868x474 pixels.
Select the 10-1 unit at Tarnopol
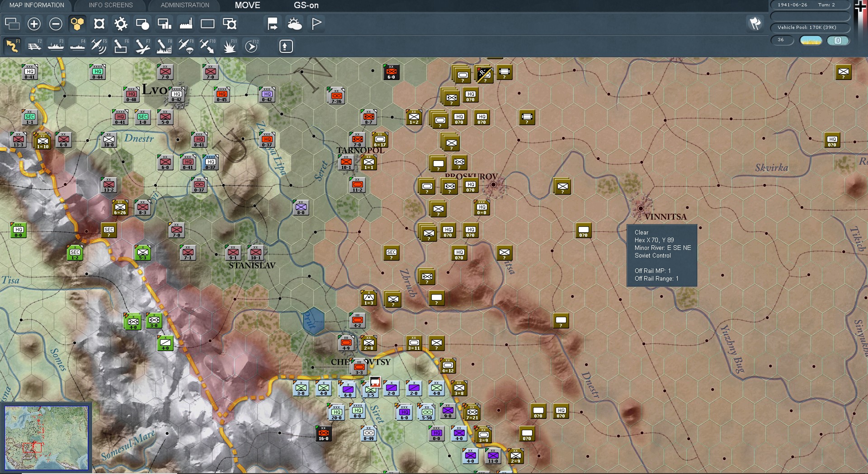tap(346, 163)
